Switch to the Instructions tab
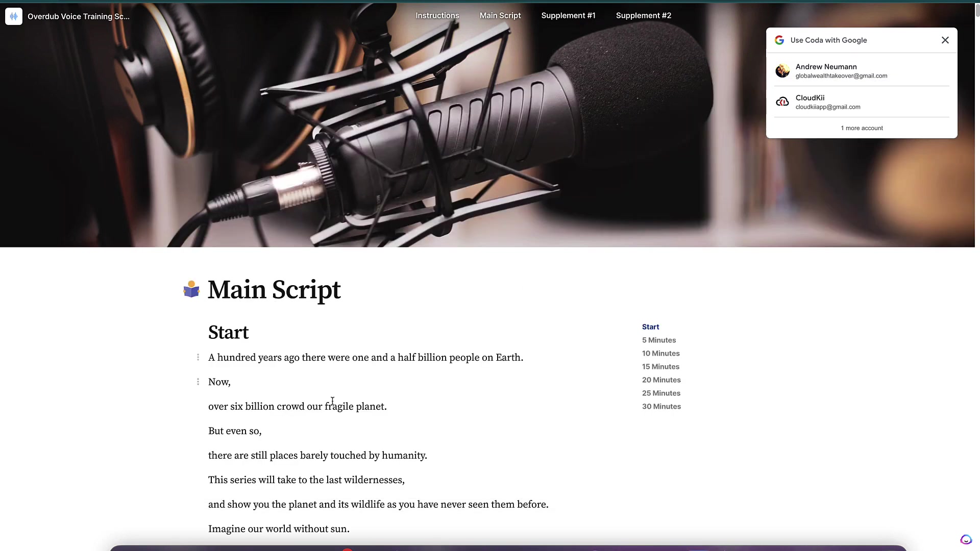 click(437, 16)
